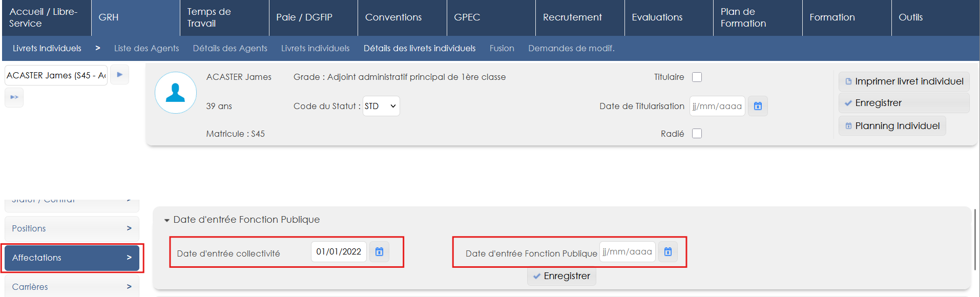
Task: Expand the Carrières sidebar section
Action: pos(72,287)
